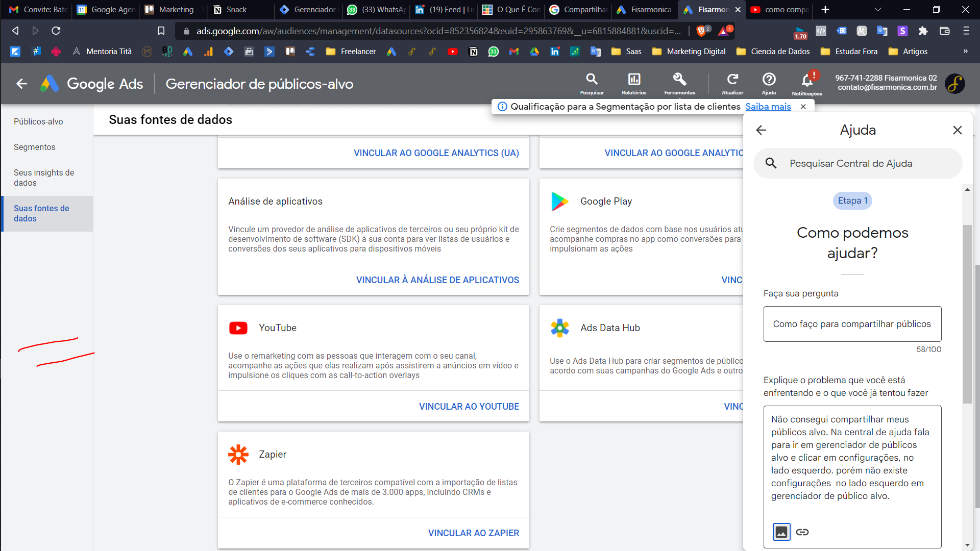Click the Gmail bookmark icon in bookmarks bar
The height and width of the screenshot is (551, 980).
coord(514,52)
